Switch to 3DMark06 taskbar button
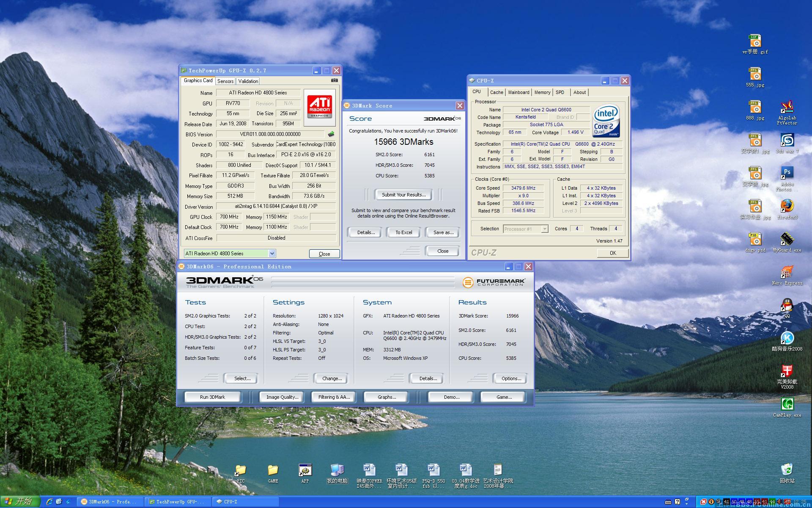The width and height of the screenshot is (812, 508). (x=111, y=502)
